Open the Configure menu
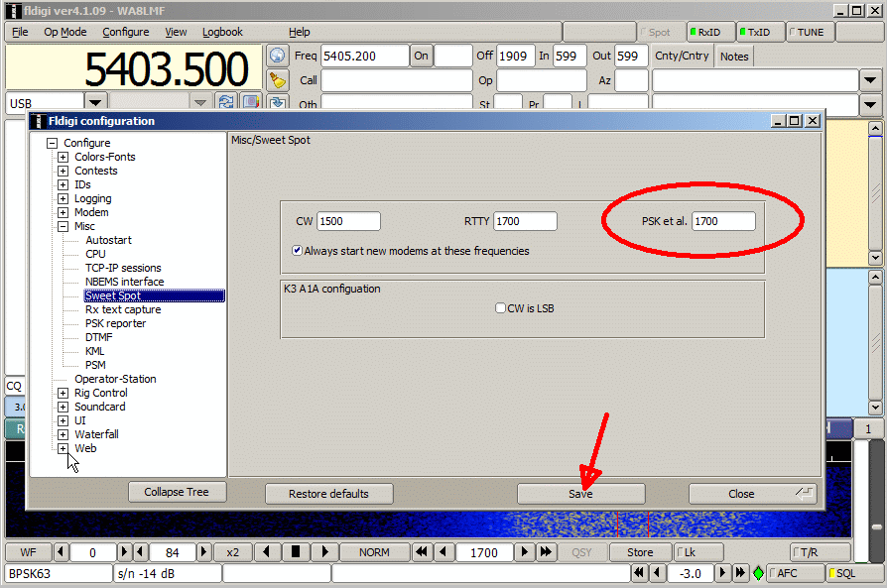The width and height of the screenshot is (887, 588). 126,33
